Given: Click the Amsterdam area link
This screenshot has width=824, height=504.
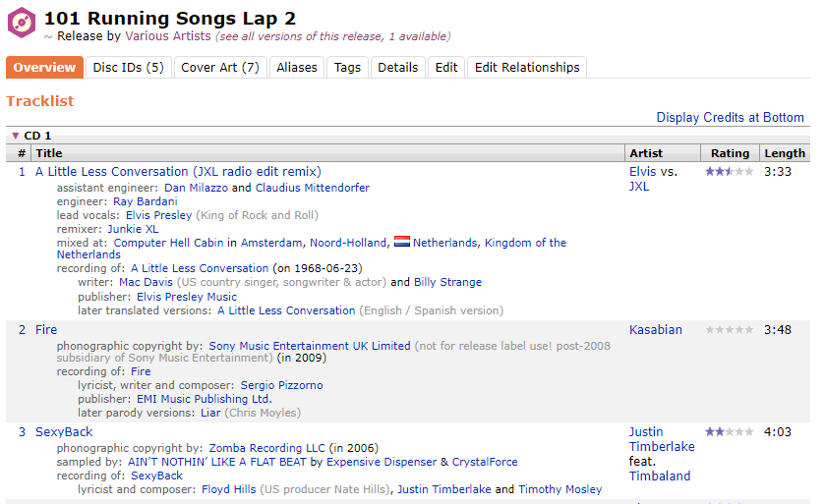Looking at the screenshot, I should pos(271,243).
